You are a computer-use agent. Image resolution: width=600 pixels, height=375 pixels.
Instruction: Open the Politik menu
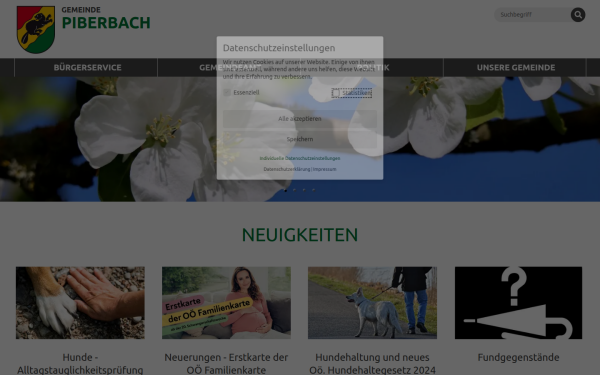tap(373, 68)
